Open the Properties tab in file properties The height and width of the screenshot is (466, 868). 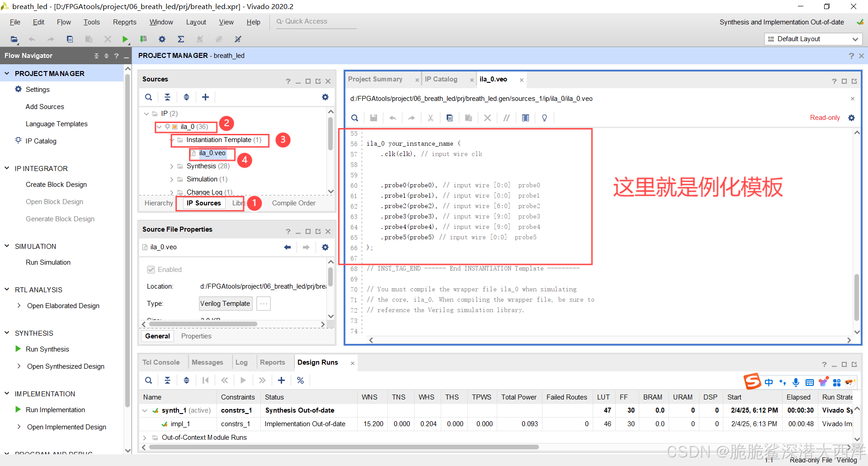[x=196, y=336]
